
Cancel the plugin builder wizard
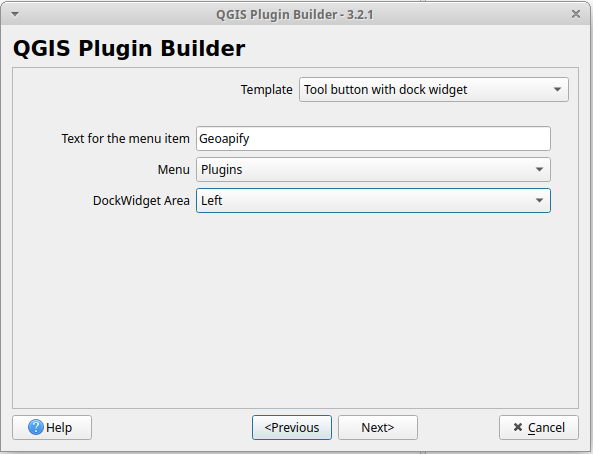point(539,428)
